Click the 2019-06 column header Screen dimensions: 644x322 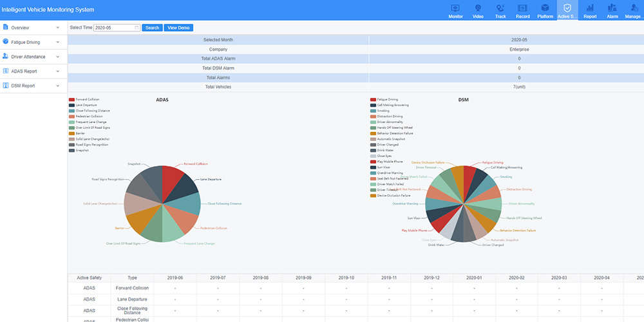click(175, 278)
